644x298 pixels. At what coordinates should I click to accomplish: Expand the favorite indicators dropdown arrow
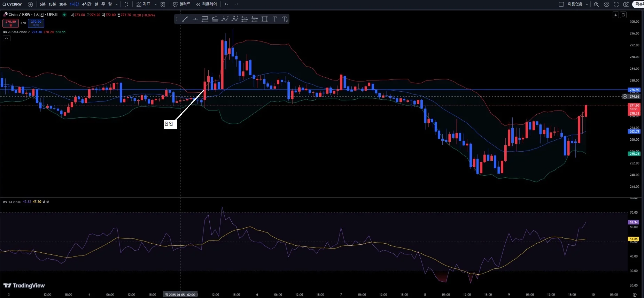(155, 4)
